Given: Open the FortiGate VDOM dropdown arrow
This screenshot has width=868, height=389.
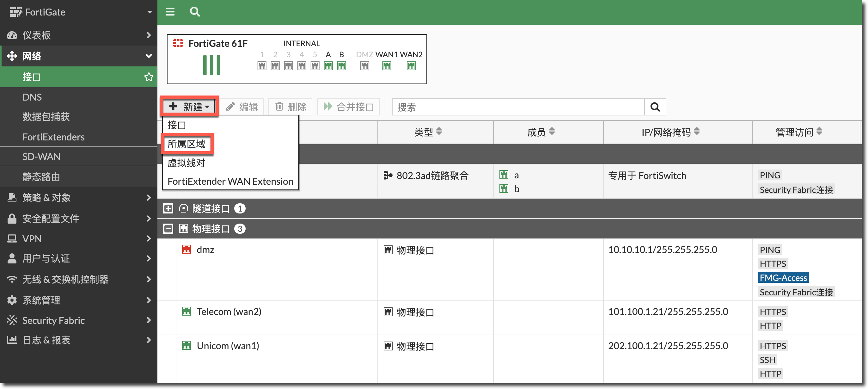Looking at the screenshot, I should 149,12.
